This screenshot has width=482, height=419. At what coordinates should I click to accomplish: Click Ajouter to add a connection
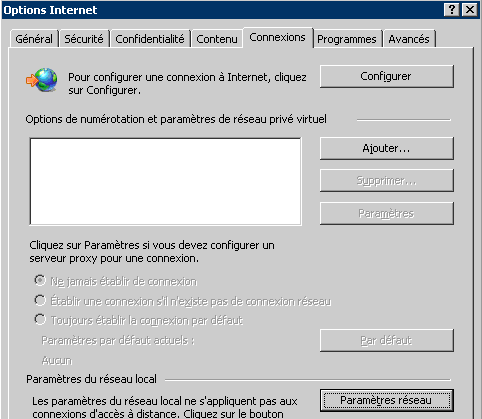pos(387,148)
